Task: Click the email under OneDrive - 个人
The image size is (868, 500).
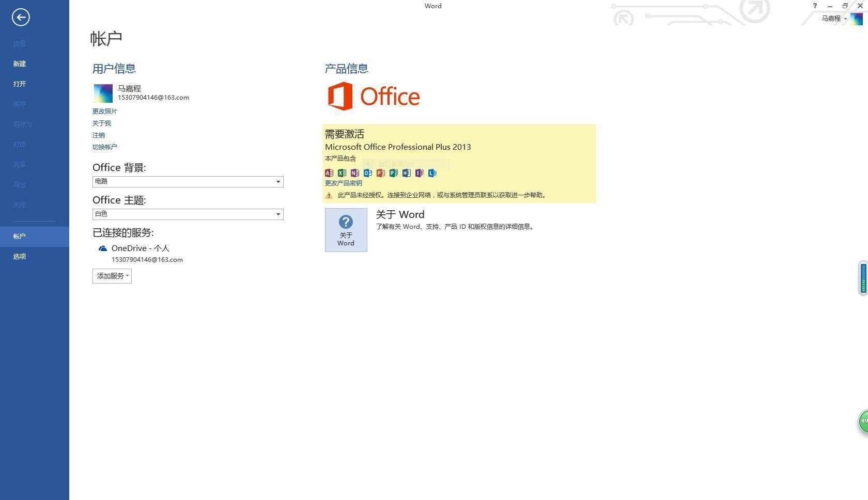Action: point(147,260)
